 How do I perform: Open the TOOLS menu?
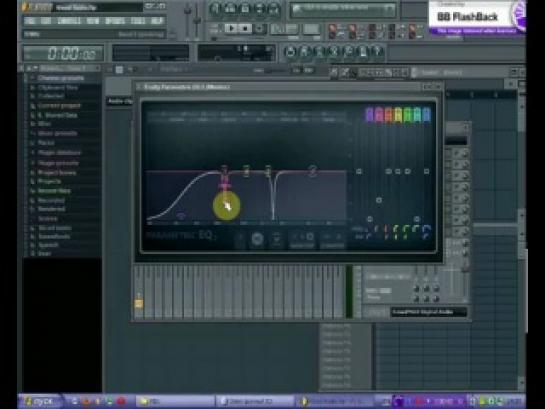[x=138, y=21]
